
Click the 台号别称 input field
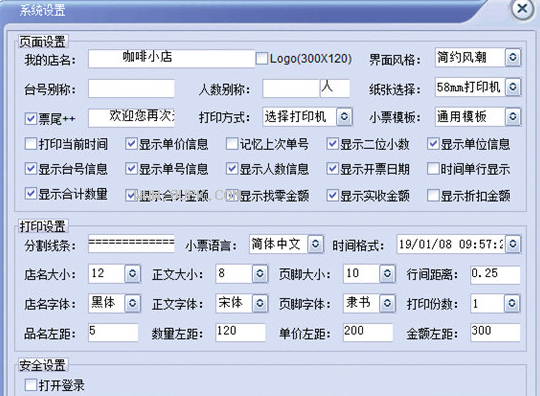click(x=131, y=88)
